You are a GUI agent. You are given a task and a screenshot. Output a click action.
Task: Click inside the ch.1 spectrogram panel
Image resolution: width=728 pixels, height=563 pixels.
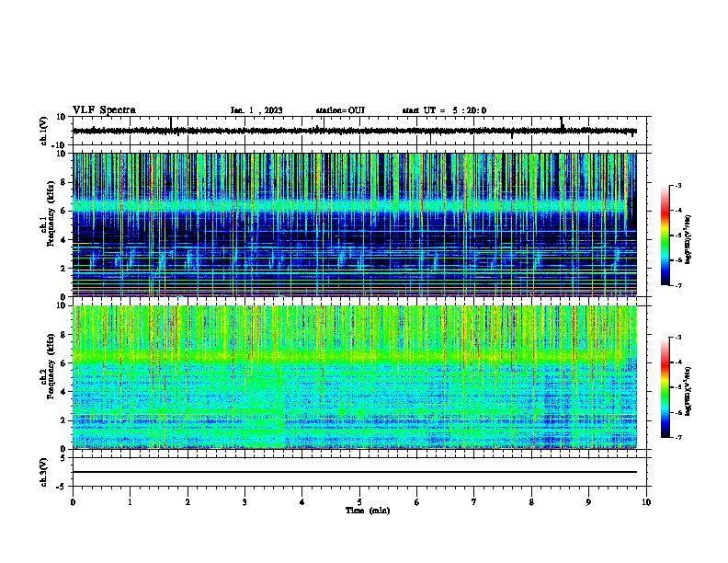pos(355,224)
